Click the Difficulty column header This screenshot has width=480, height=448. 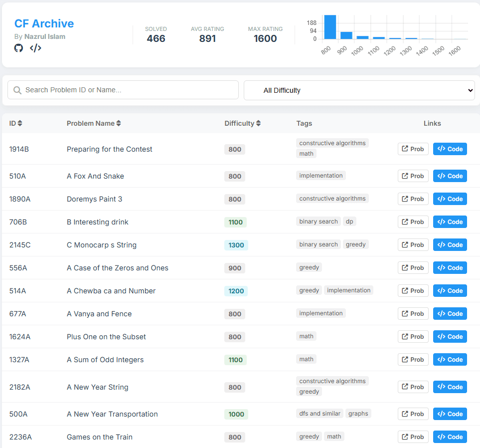click(x=242, y=123)
